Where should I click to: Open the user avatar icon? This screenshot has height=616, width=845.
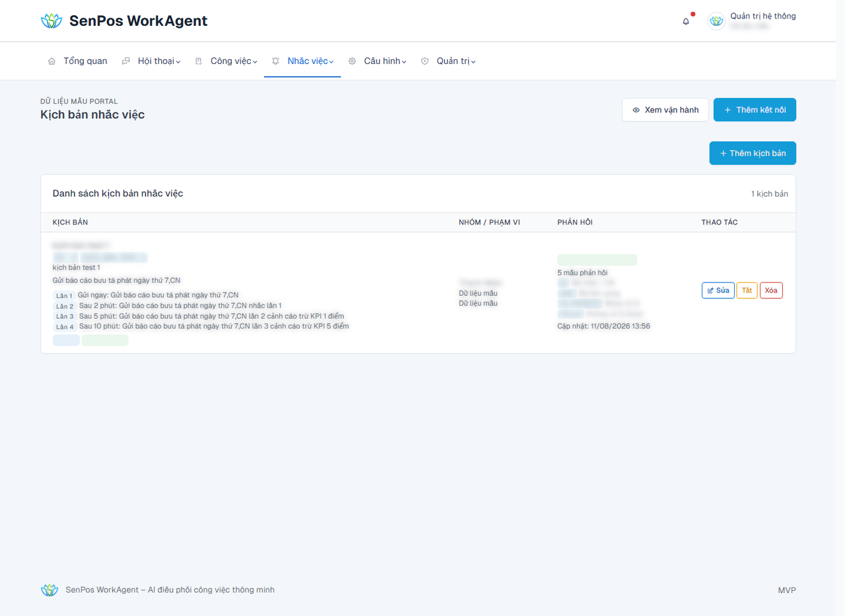coord(716,21)
